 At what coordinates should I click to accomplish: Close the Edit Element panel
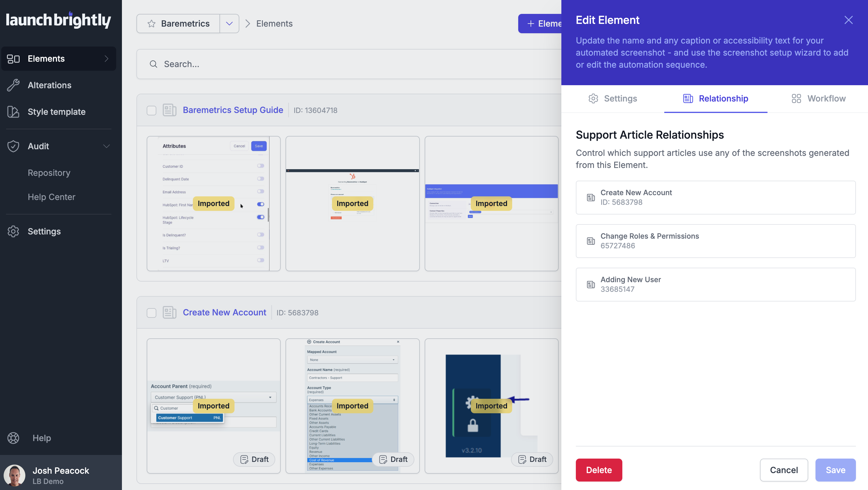[x=848, y=20]
